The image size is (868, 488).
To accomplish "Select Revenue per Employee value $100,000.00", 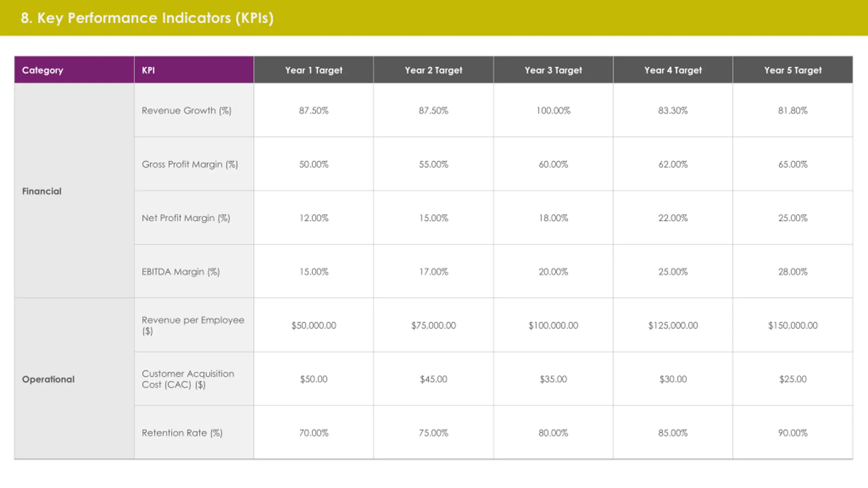I will 553,325.
